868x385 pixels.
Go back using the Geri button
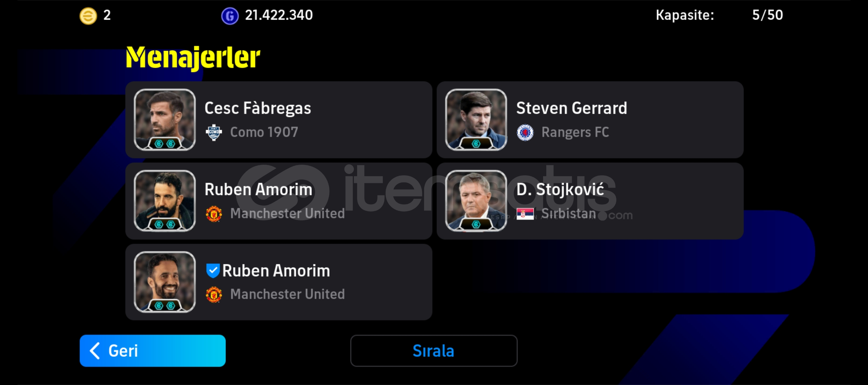point(153,351)
